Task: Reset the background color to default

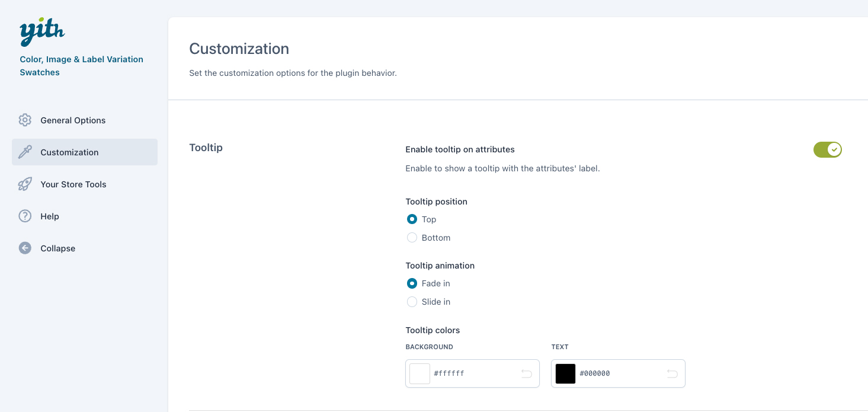Action: tap(526, 373)
